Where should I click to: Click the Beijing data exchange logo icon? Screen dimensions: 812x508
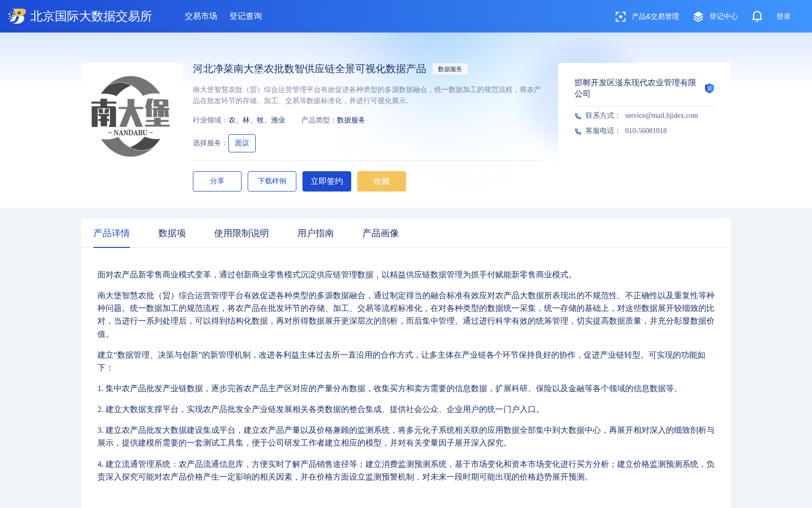pos(17,16)
